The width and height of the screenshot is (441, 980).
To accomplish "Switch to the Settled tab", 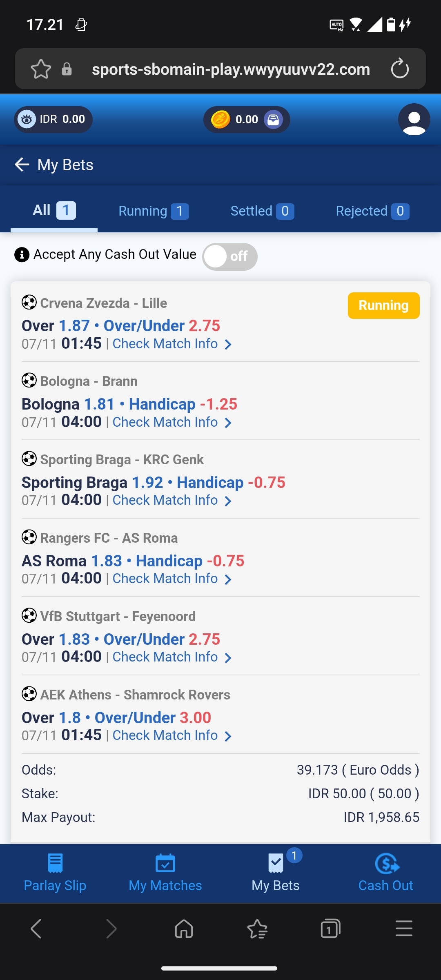I will coord(262,211).
